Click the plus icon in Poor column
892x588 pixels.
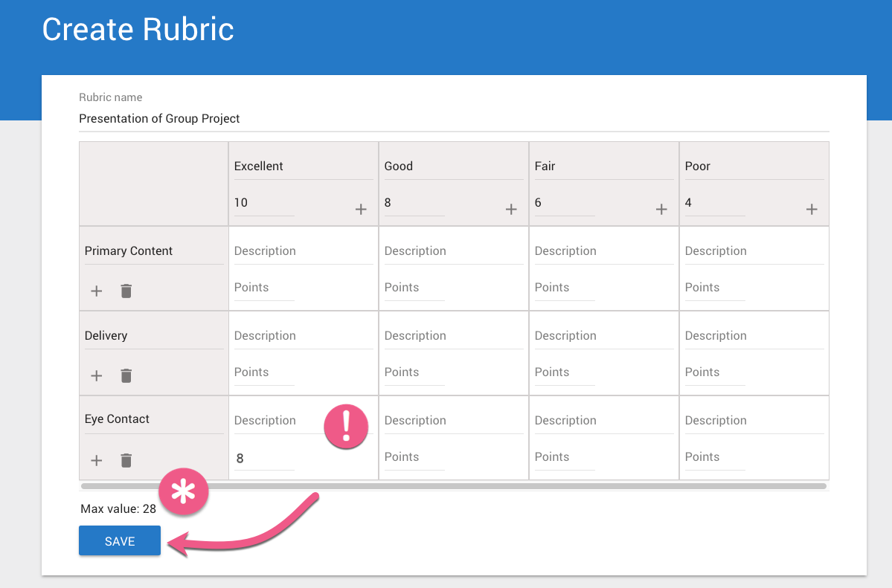coord(812,210)
